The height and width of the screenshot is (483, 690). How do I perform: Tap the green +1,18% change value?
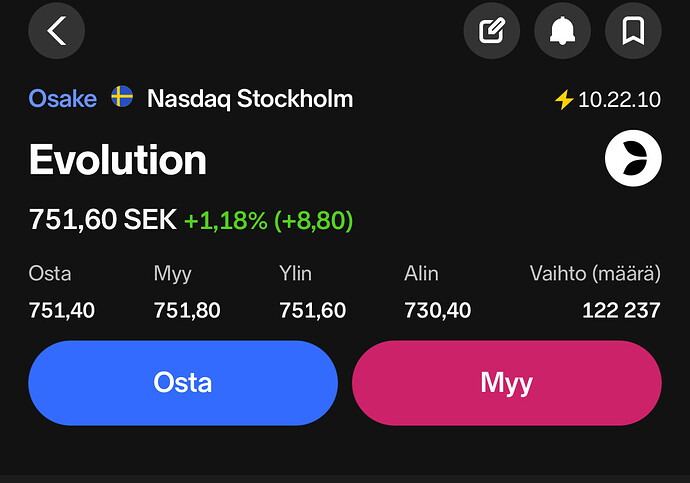(x=226, y=220)
